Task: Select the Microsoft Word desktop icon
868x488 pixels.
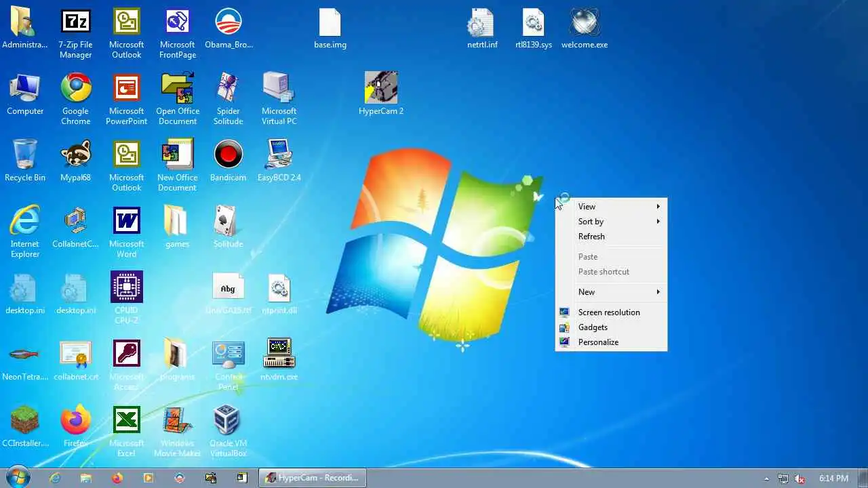Action: click(x=127, y=232)
